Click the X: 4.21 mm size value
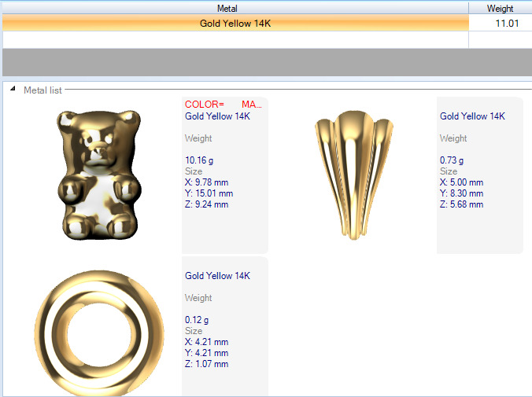 coord(207,342)
